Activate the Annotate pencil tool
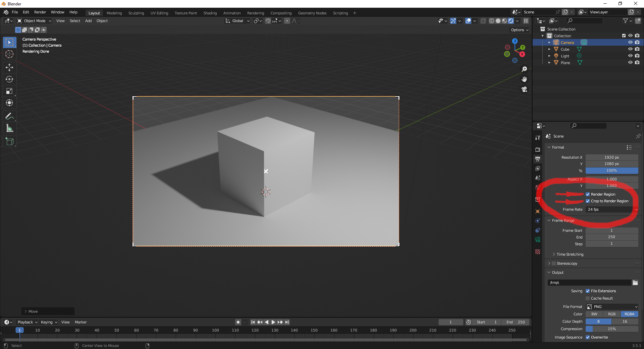The height and width of the screenshot is (349, 644). click(9, 116)
